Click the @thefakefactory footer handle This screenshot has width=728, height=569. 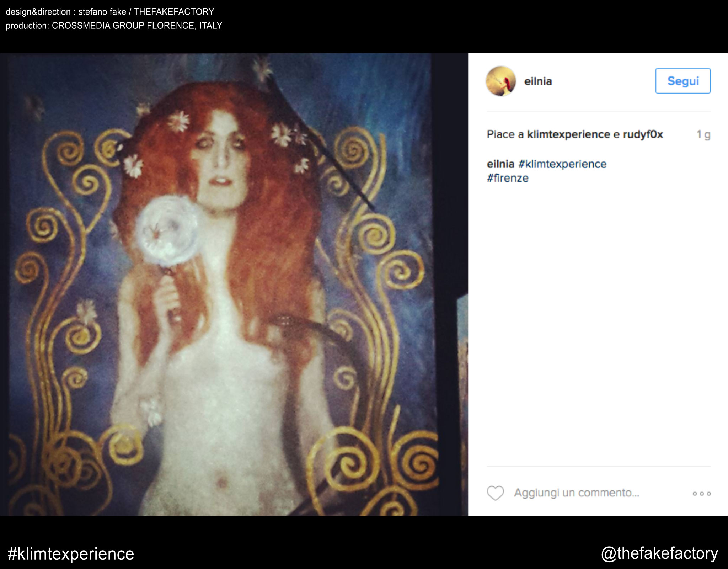659,553
